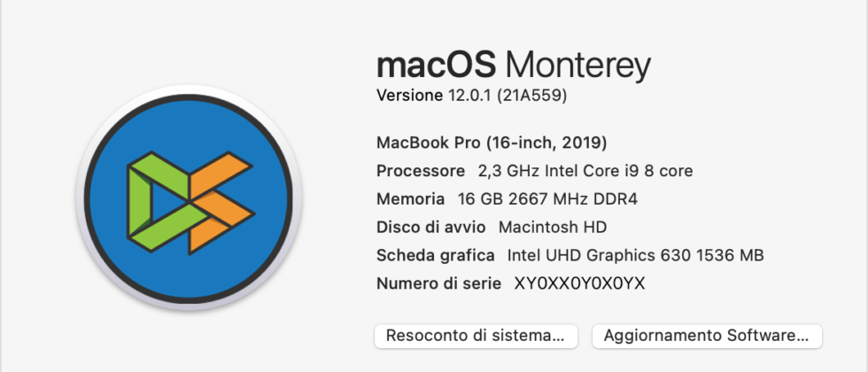Select the serial number XY0XX0Y0X0YX
The image size is (868, 372).
[580, 284]
